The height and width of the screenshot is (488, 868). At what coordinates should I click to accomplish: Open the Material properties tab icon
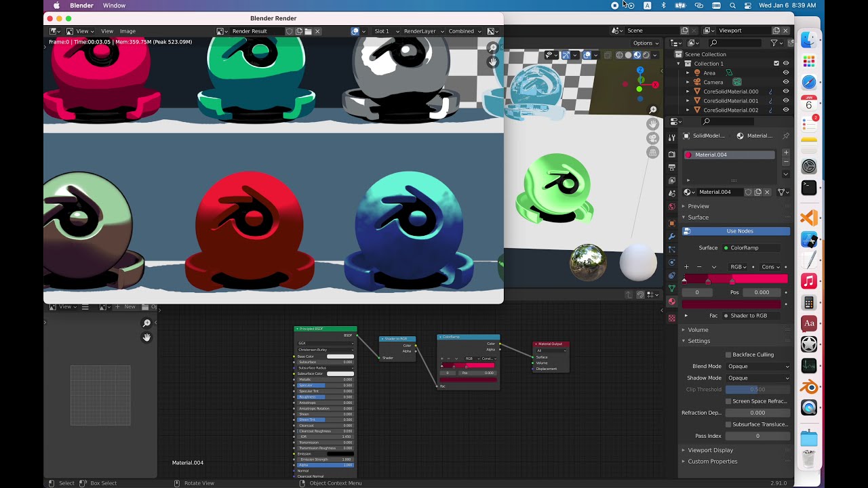point(672,302)
